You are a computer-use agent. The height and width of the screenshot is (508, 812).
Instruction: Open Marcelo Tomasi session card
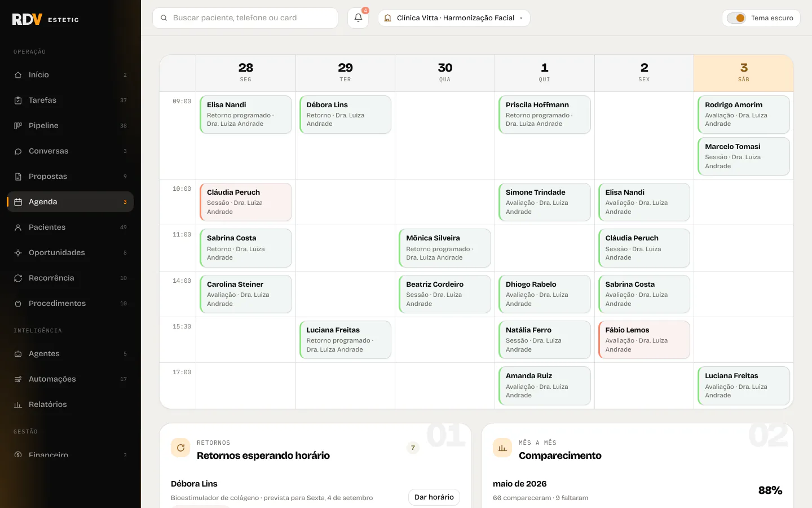tap(744, 156)
